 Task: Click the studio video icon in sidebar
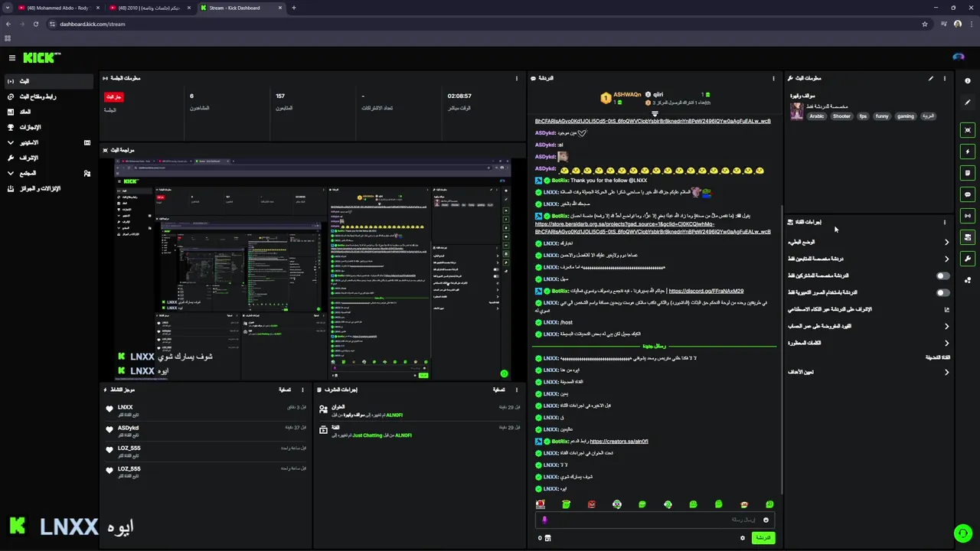click(x=87, y=142)
